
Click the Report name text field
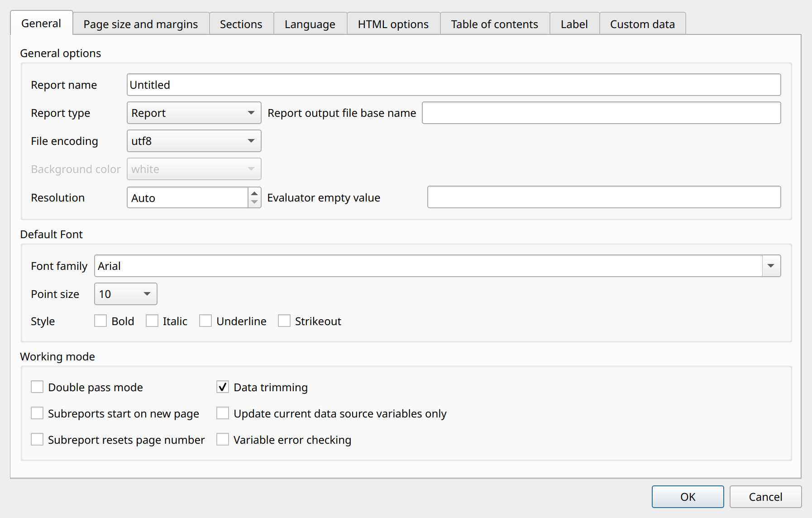click(x=454, y=85)
